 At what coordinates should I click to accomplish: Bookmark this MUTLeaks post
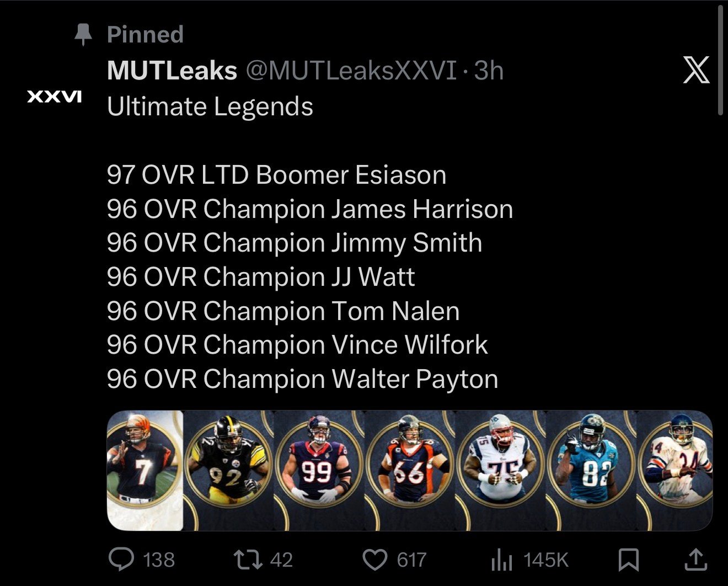[x=629, y=560]
